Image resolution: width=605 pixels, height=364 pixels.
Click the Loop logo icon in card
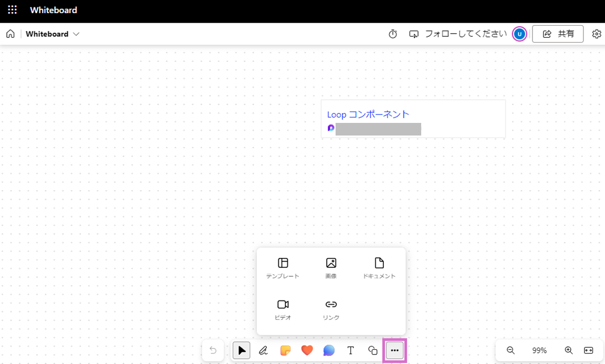tap(331, 128)
